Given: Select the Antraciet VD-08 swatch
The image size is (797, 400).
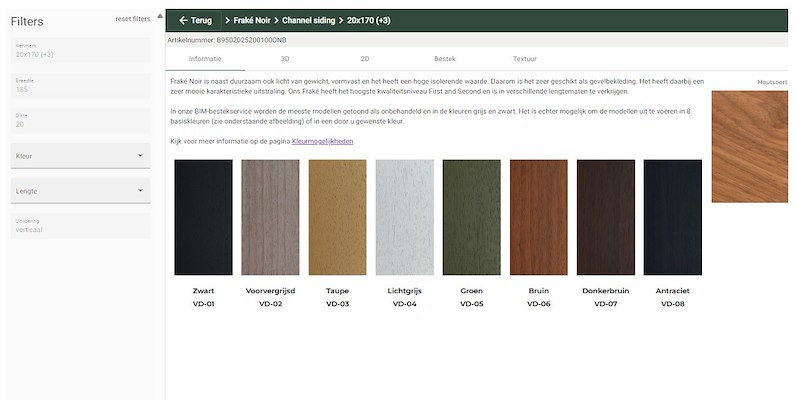Looking at the screenshot, I should (x=672, y=217).
